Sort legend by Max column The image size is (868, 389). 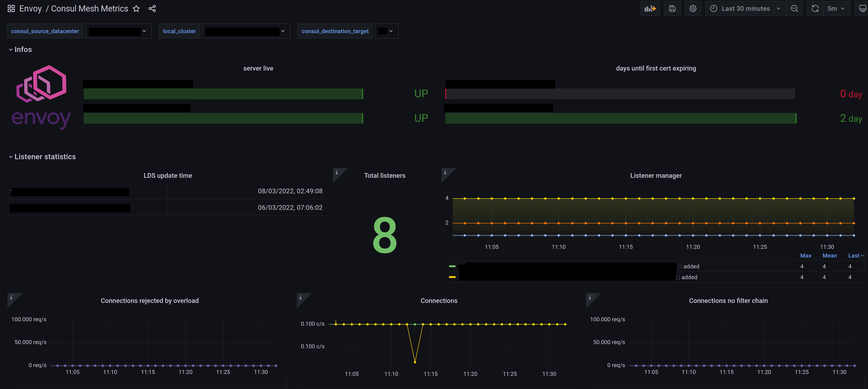[x=805, y=256]
